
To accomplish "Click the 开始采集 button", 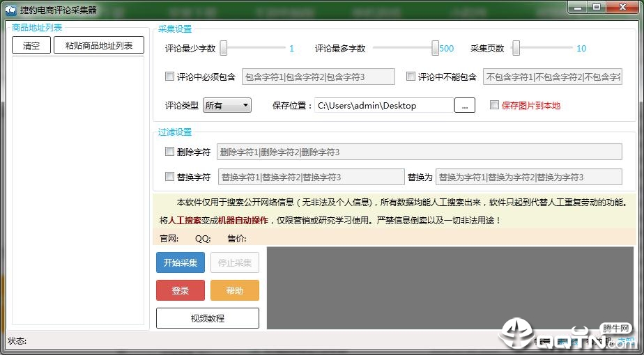I will pos(181,262).
